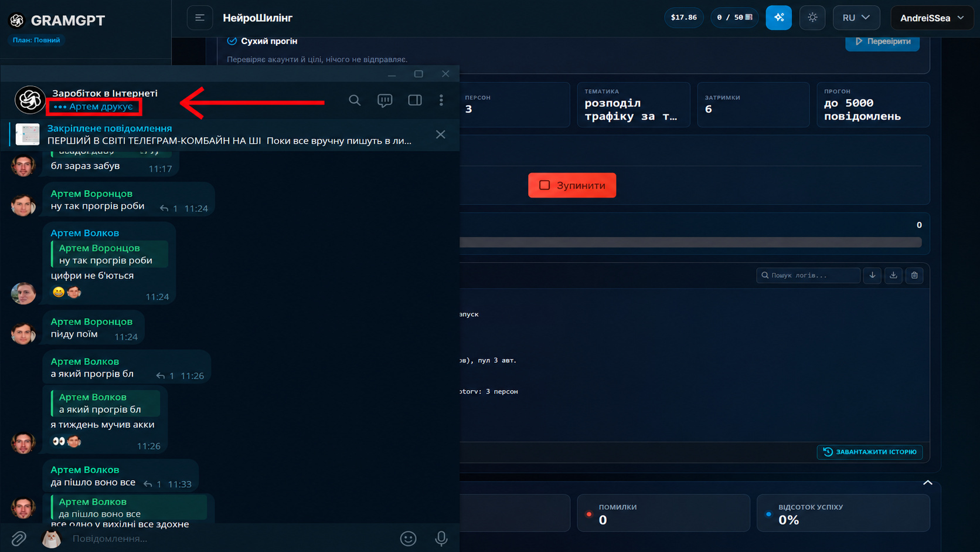
Task: Open the chat comments icon in Telegram header
Action: point(384,100)
